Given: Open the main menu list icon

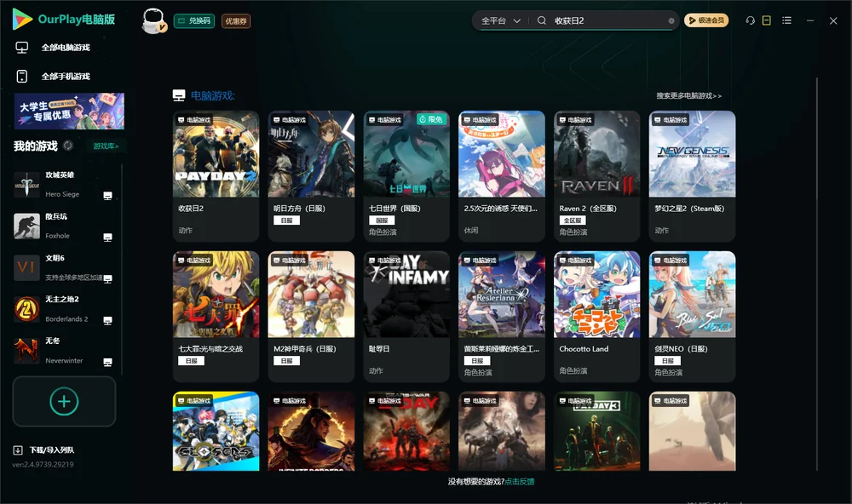Looking at the screenshot, I should pos(786,20).
